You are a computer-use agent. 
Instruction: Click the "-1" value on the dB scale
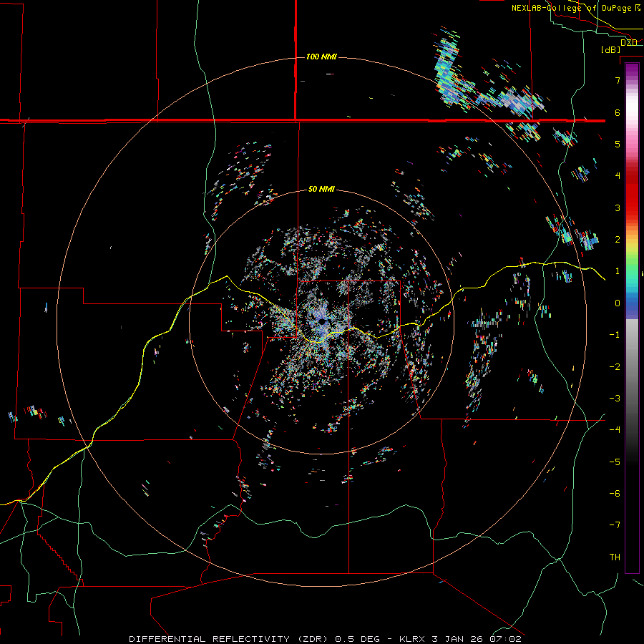pos(615,335)
